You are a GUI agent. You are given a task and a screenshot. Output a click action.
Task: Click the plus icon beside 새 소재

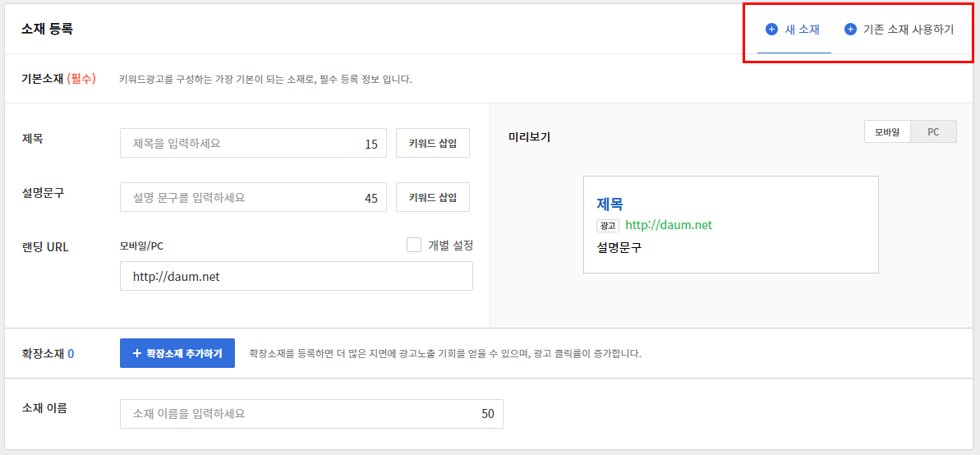pyautogui.click(x=771, y=30)
